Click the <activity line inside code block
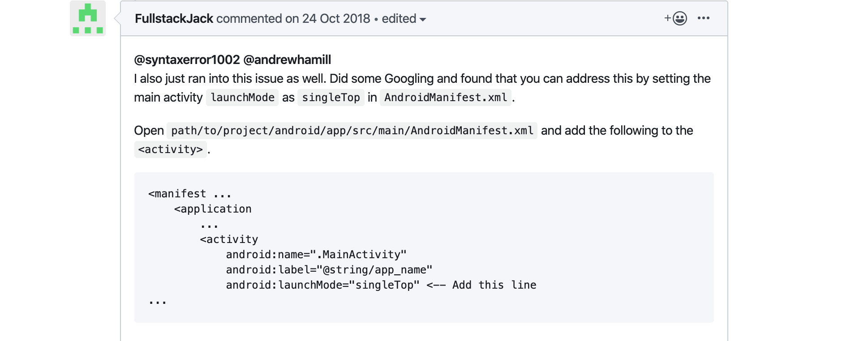This screenshot has width=868, height=341. (229, 239)
